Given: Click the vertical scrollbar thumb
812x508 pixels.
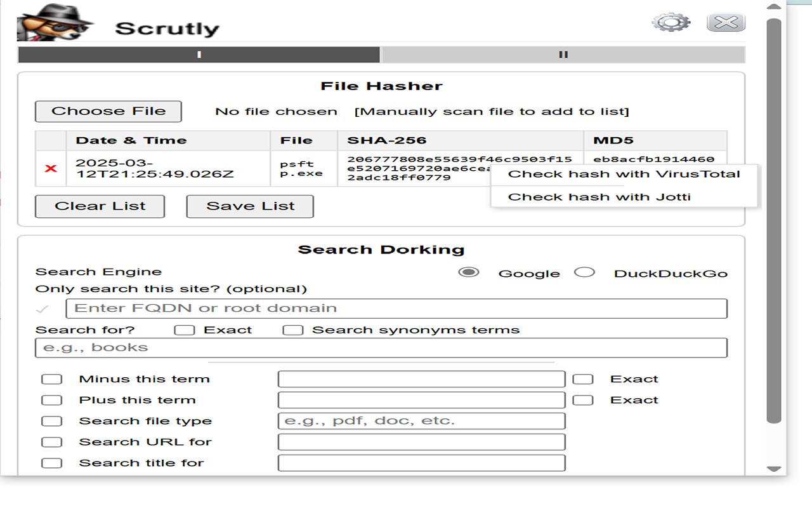Looking at the screenshot, I should 773,220.
